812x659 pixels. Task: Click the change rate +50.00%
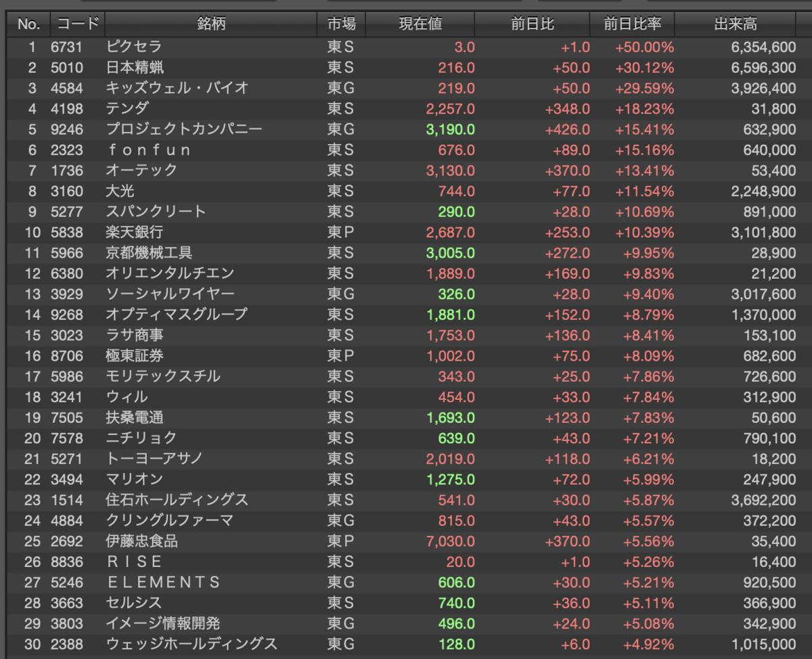click(644, 47)
